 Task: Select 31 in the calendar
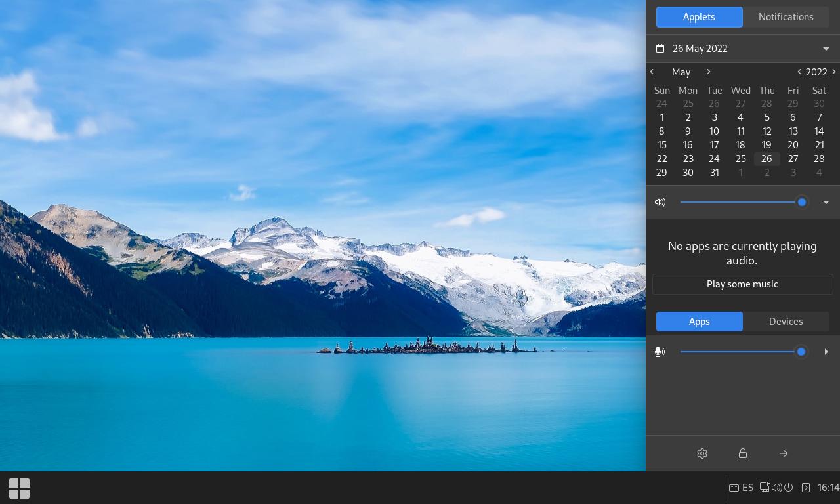click(x=714, y=173)
